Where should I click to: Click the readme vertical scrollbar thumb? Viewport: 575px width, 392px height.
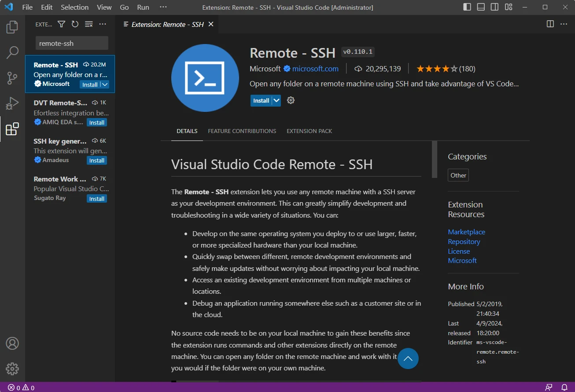coord(435,159)
